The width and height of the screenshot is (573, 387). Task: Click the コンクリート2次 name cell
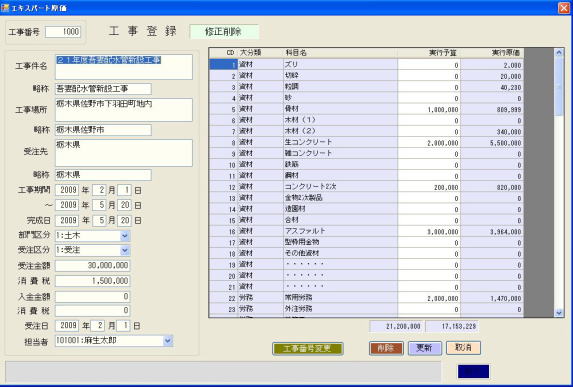(340, 187)
